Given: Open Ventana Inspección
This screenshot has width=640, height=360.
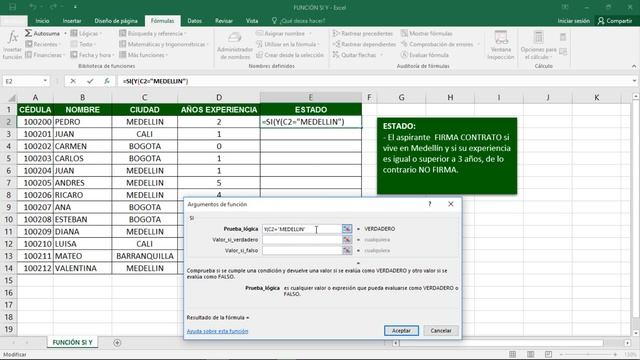Looking at the screenshot, I should click(x=501, y=46).
